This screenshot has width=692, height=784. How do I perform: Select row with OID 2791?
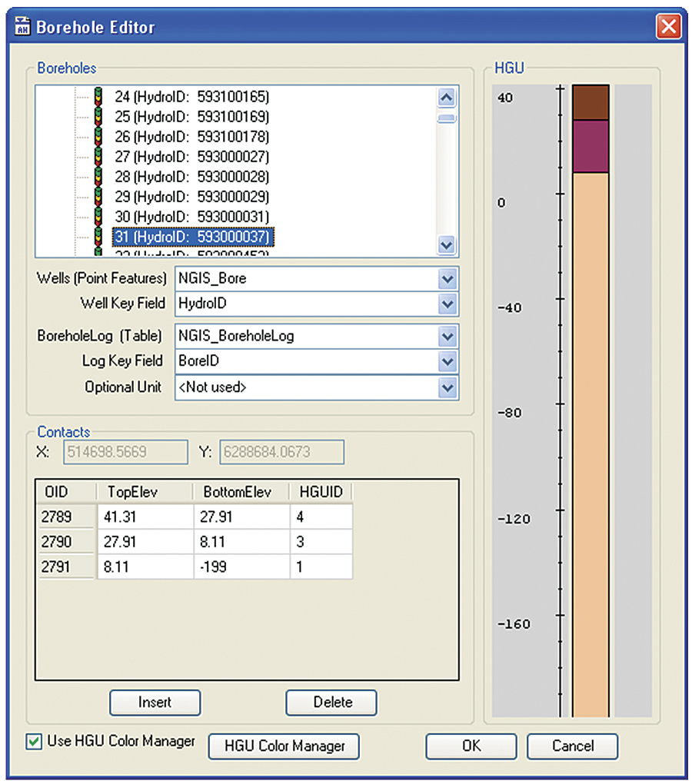pos(66,566)
